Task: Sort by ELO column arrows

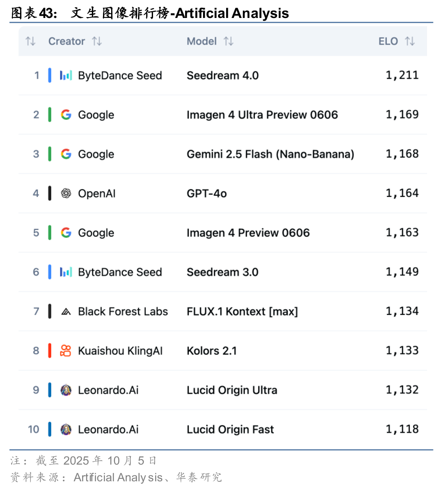Action: click(410, 41)
